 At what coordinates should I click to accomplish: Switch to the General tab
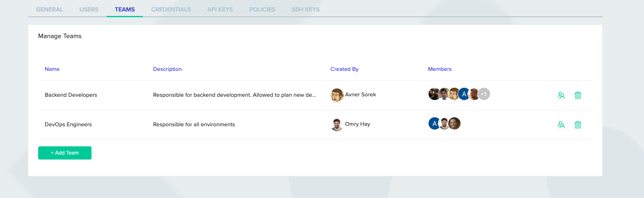[x=50, y=9]
